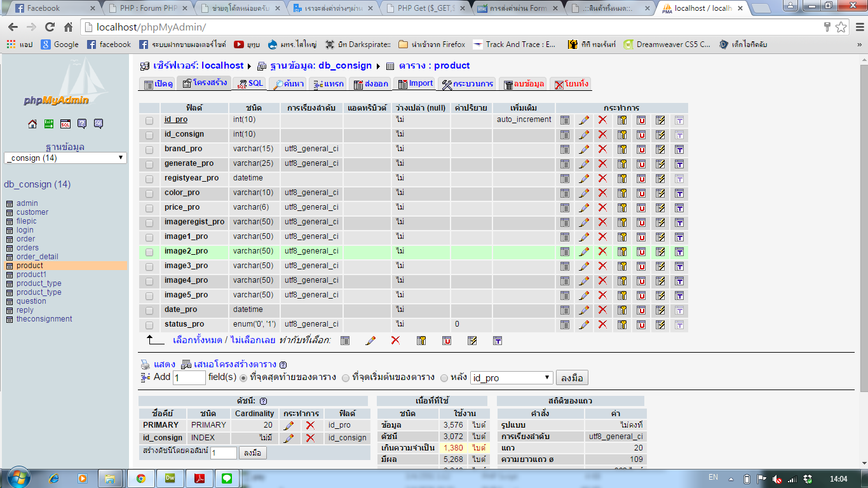
Task: Open the SQL query window icon in sidebar
Action: pyautogui.click(x=65, y=124)
